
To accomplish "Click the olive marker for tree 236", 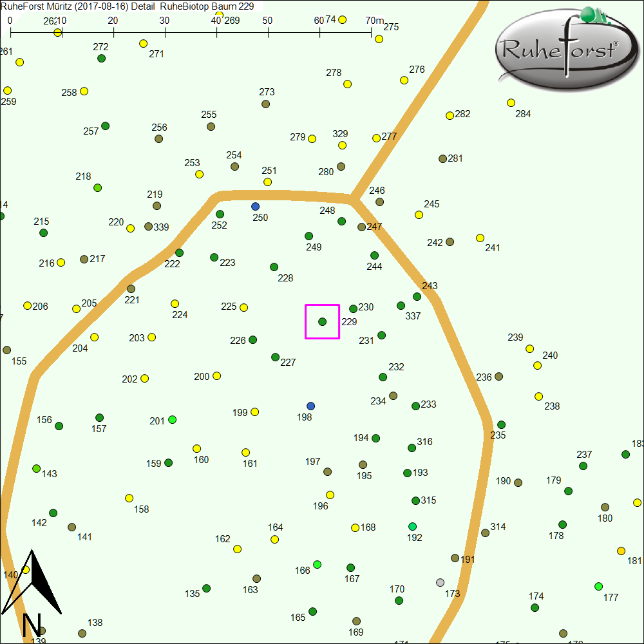I will [498, 376].
